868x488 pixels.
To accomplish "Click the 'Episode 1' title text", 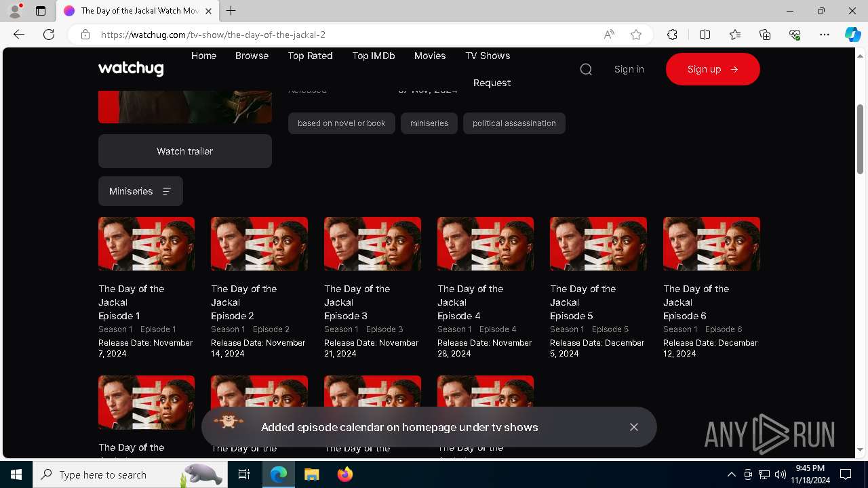I will coord(119,316).
